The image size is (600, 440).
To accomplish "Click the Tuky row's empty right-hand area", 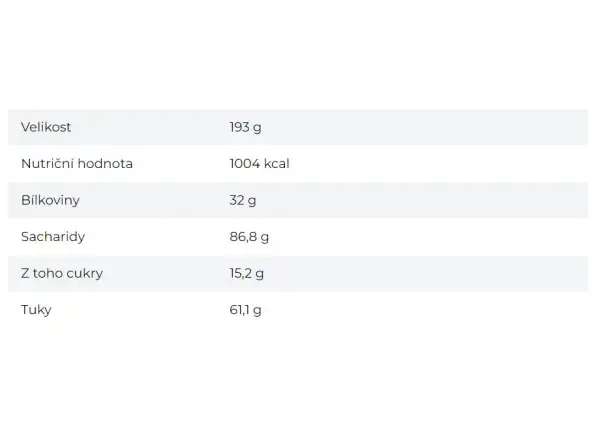I will coord(425,310).
